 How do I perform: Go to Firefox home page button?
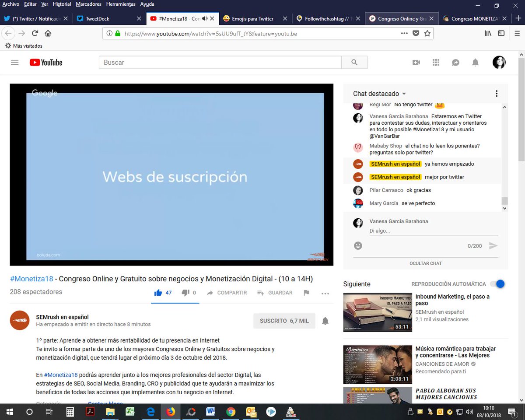(48, 33)
